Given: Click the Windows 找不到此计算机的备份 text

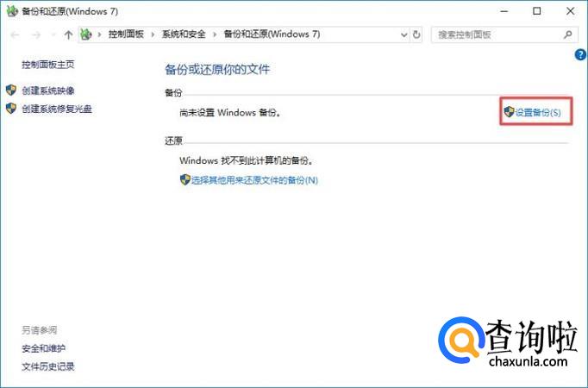Looking at the screenshot, I should tap(247, 161).
